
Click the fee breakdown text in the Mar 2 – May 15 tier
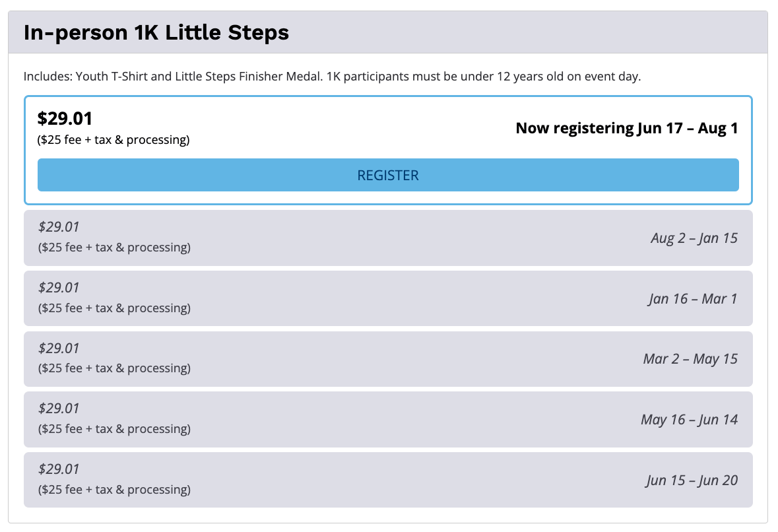coord(115,368)
